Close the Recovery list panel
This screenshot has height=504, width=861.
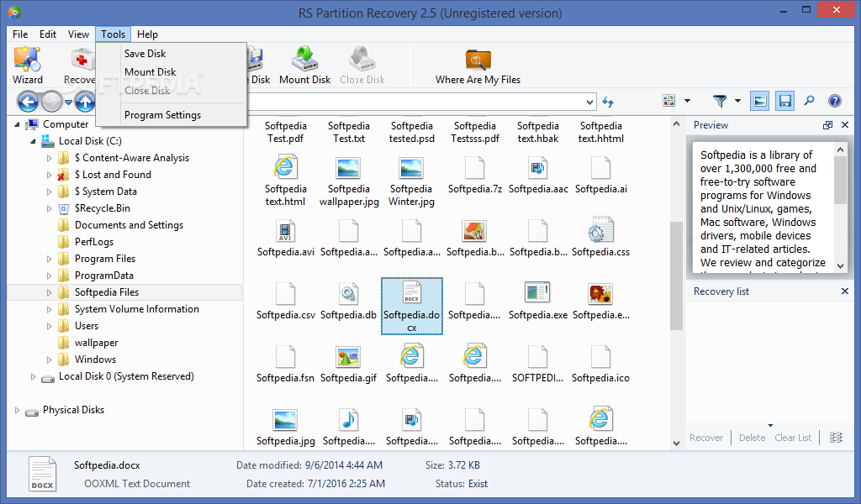(845, 291)
